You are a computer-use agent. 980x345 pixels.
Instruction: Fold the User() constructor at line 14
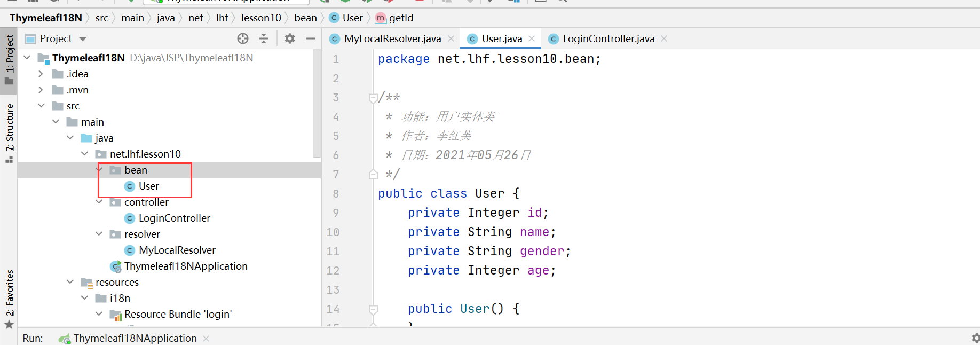tap(373, 309)
